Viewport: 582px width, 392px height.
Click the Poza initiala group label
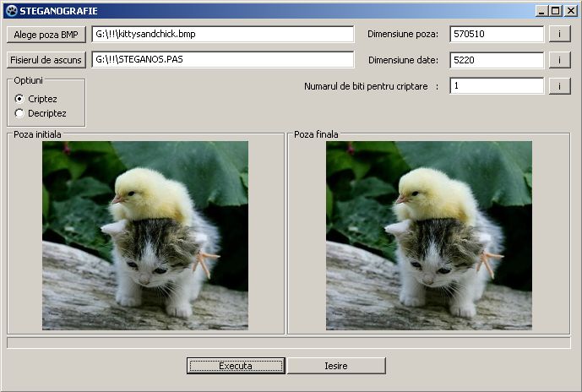coord(37,134)
